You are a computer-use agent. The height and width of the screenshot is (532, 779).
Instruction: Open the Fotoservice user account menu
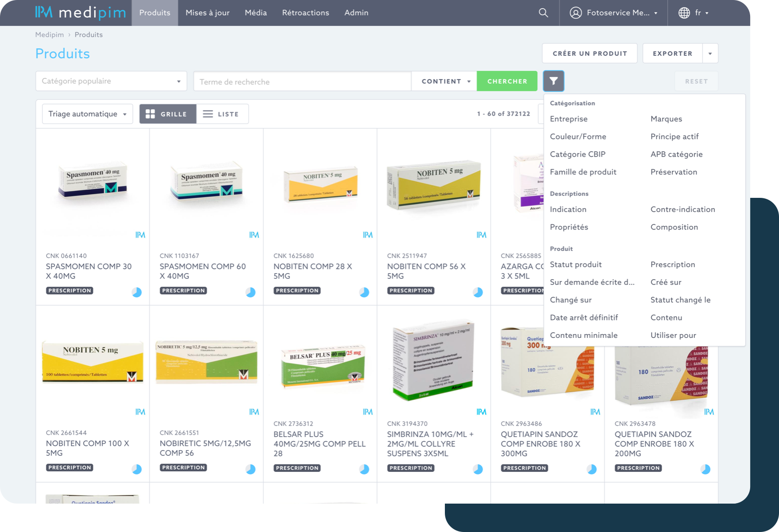point(613,13)
